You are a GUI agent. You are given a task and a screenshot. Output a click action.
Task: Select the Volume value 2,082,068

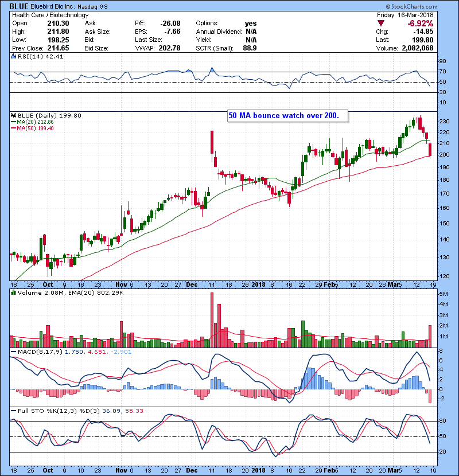click(x=417, y=48)
